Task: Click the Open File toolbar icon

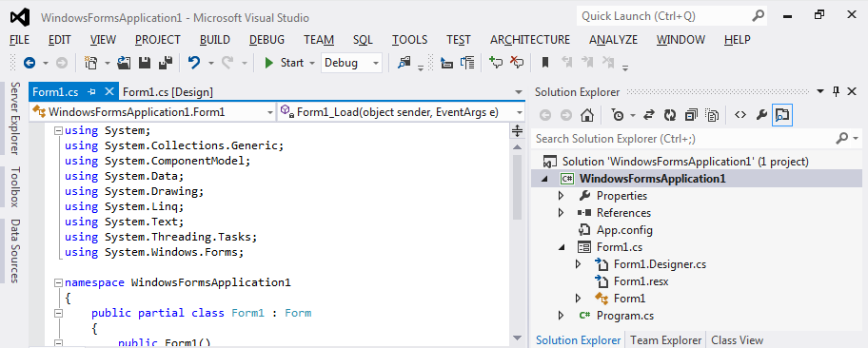Action: pos(125,63)
